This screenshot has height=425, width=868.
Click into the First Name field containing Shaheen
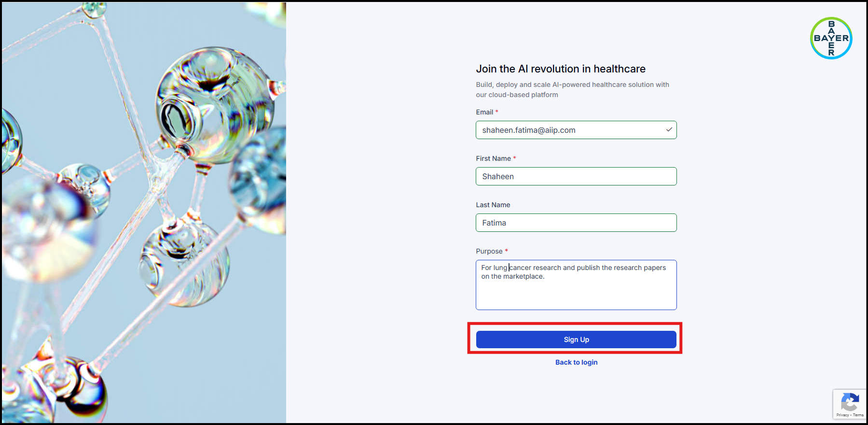point(576,176)
